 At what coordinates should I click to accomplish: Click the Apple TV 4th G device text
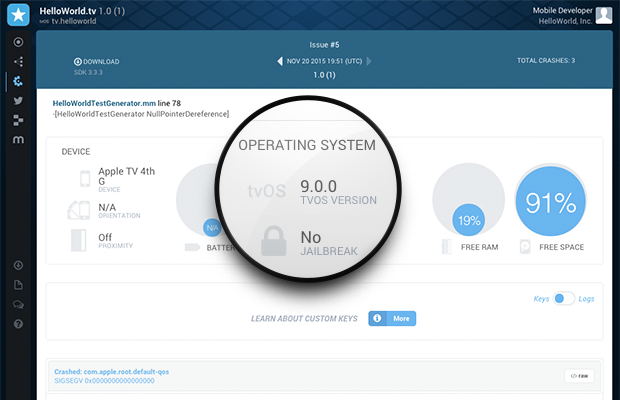127,176
